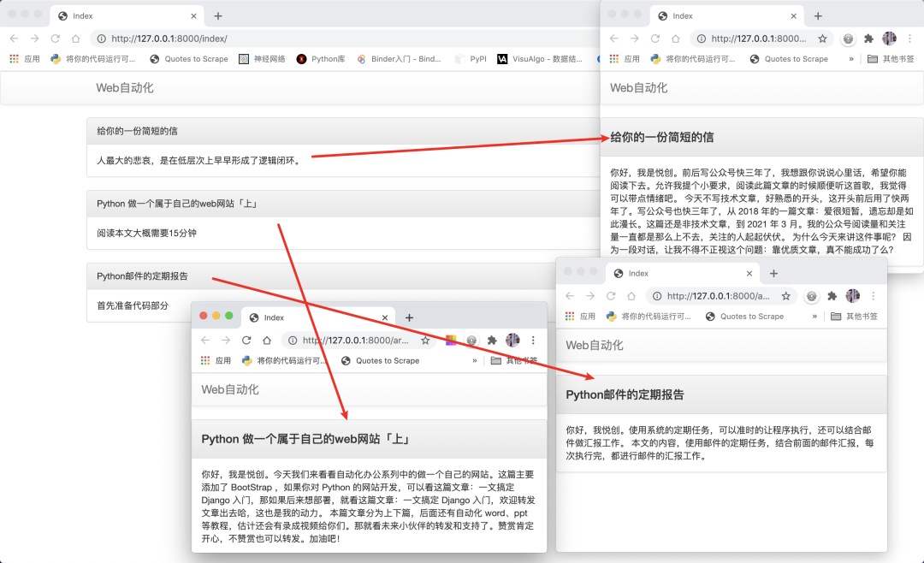The image size is (924, 563).
Task: Open profile avatar in bottom-right window
Action: [x=853, y=296]
